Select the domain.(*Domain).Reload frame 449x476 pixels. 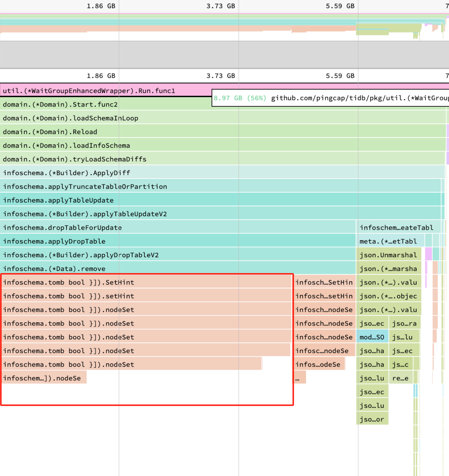(50, 132)
